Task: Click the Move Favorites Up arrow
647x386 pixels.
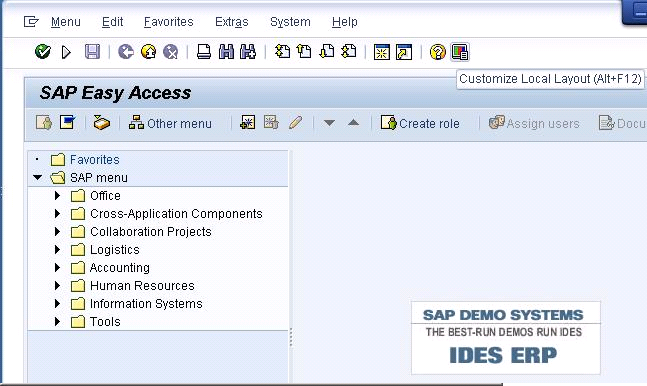Action: [x=354, y=122]
